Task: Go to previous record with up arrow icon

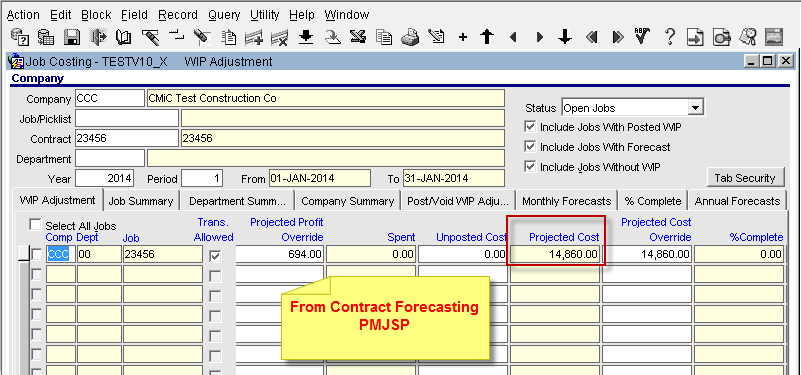Action: pyautogui.click(x=487, y=37)
